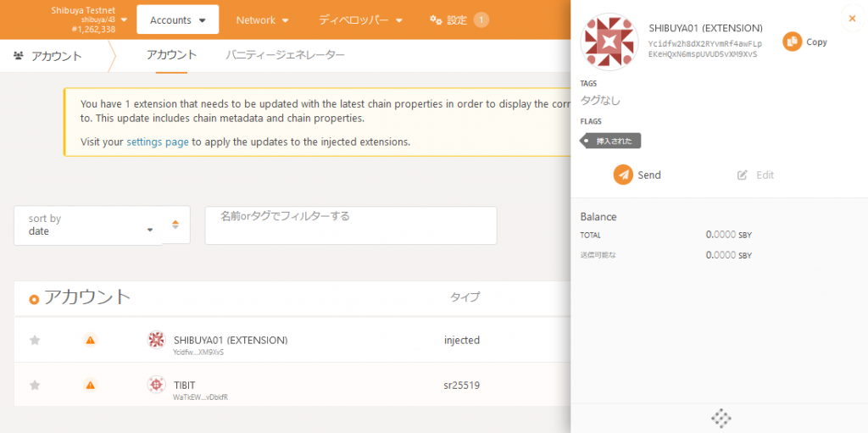The width and height of the screenshot is (868, 433).
Task: Click the Copy address icon
Action: 792,42
